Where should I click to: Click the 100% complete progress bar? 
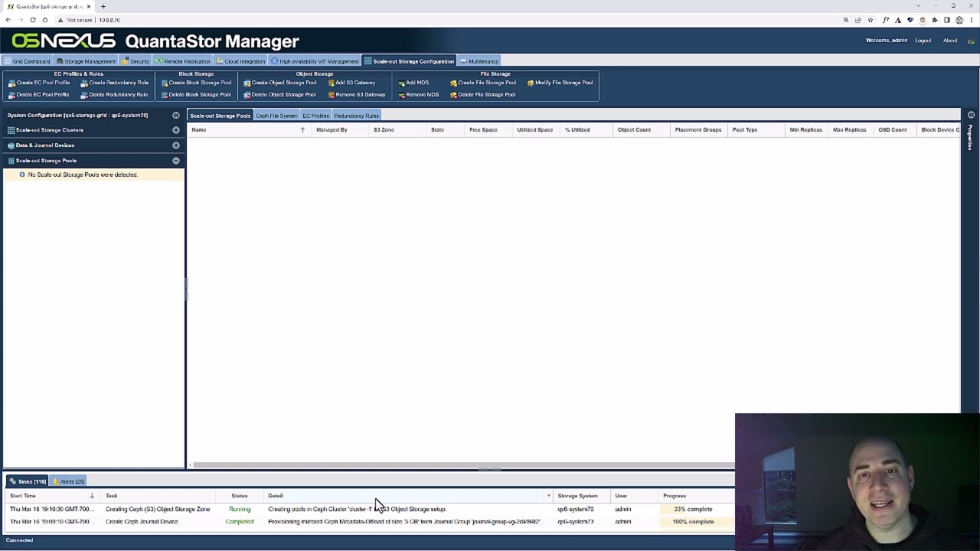[x=693, y=522]
